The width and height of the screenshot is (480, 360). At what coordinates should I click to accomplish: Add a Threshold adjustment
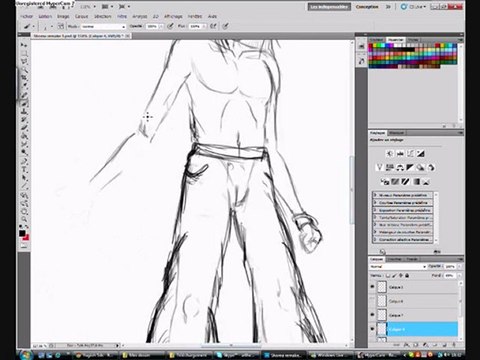405,182
